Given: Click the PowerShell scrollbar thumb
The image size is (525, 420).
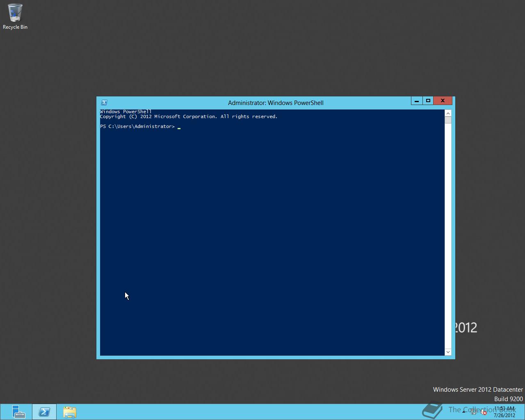Looking at the screenshot, I should [448, 120].
